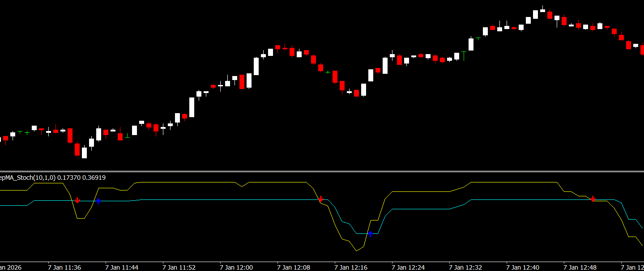Screen dimensions: 644x271
Task: Select the lowest white candle near 11:38
Action: click(84, 153)
